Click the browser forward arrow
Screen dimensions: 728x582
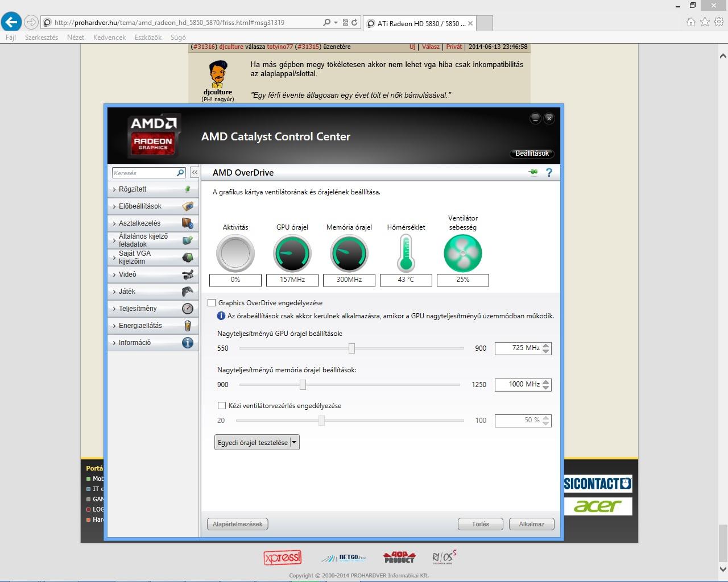(31, 23)
